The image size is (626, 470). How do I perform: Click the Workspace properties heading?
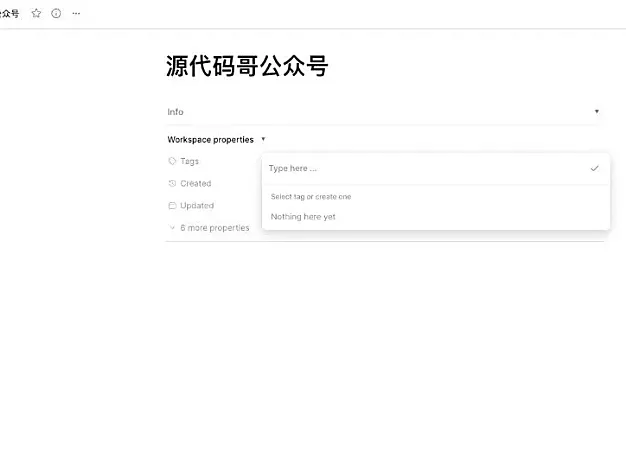click(210, 139)
